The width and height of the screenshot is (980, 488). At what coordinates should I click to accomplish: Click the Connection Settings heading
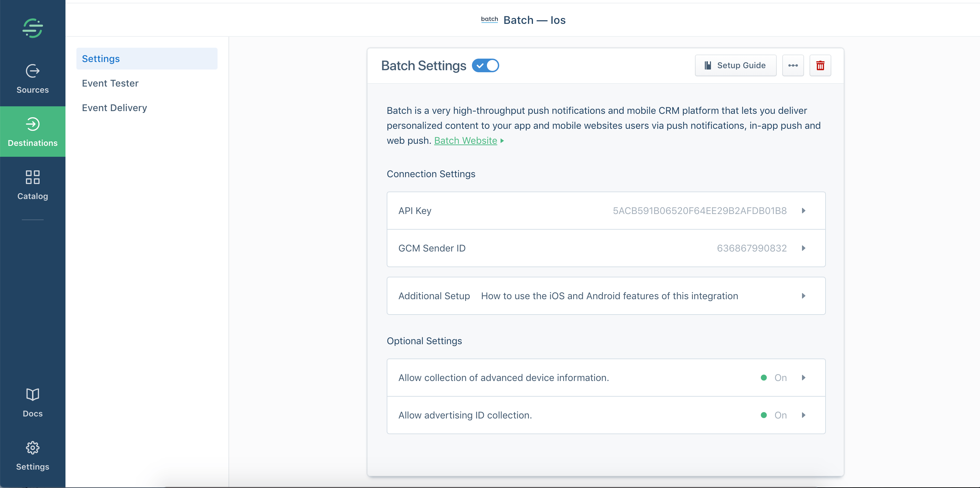431,174
